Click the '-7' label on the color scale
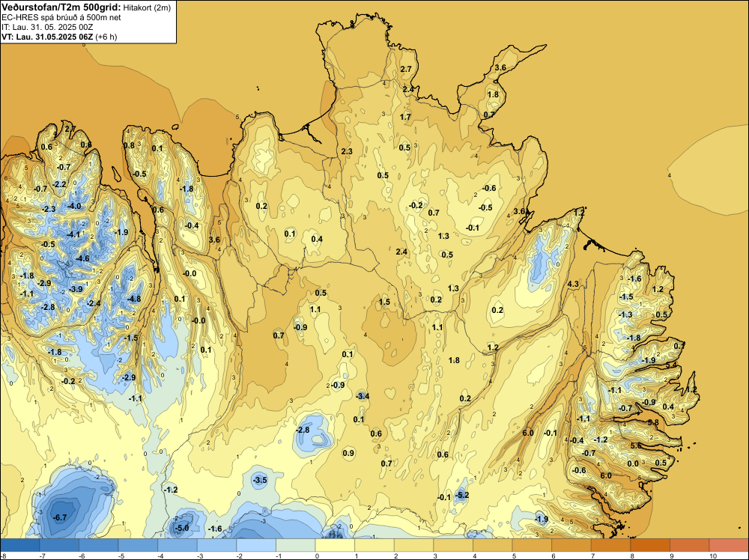Viewport: 749px width, 560px height. pyautogui.click(x=42, y=556)
